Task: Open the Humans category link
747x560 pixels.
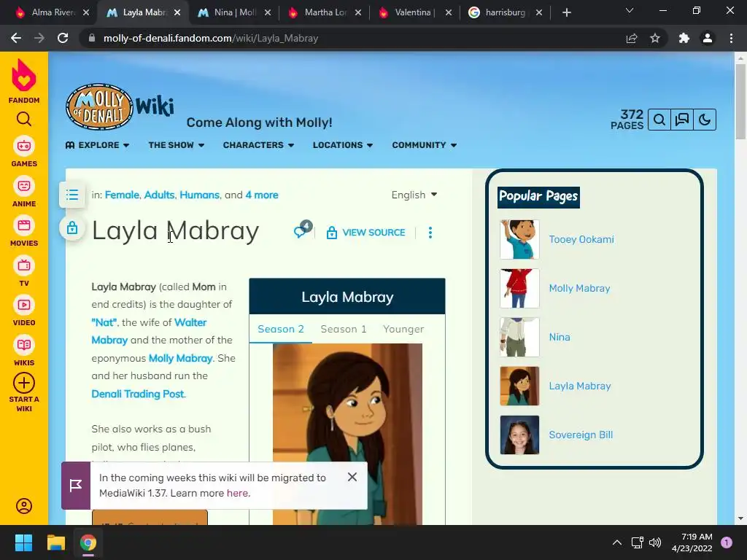Action: pos(199,195)
